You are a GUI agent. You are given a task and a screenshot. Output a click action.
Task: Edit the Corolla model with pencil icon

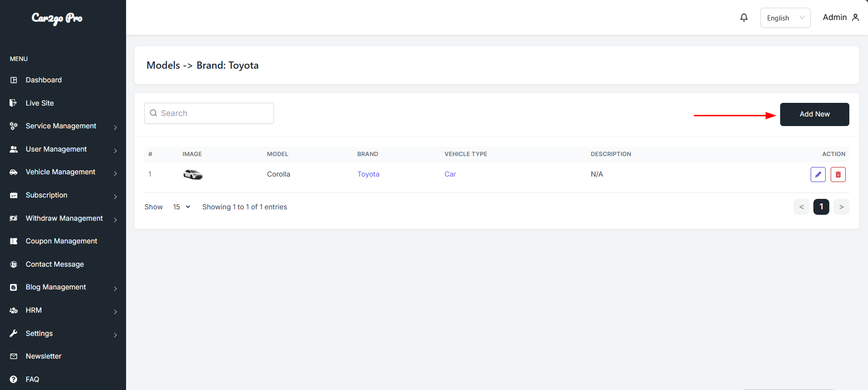tap(818, 174)
